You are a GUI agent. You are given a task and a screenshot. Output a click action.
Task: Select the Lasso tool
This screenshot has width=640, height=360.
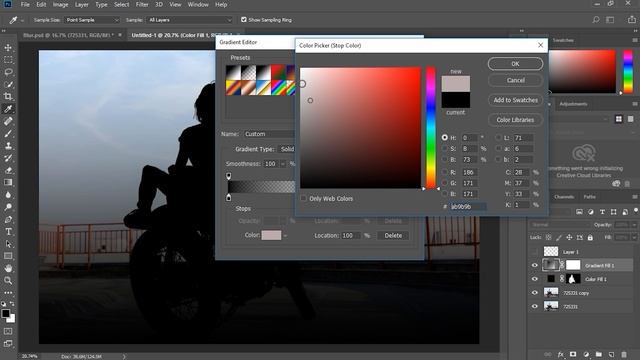pyautogui.click(x=8, y=72)
